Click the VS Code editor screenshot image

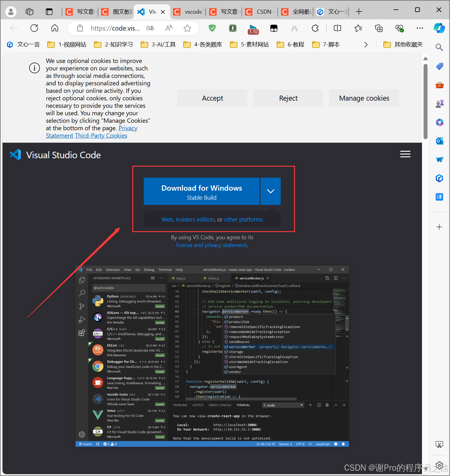(212, 356)
